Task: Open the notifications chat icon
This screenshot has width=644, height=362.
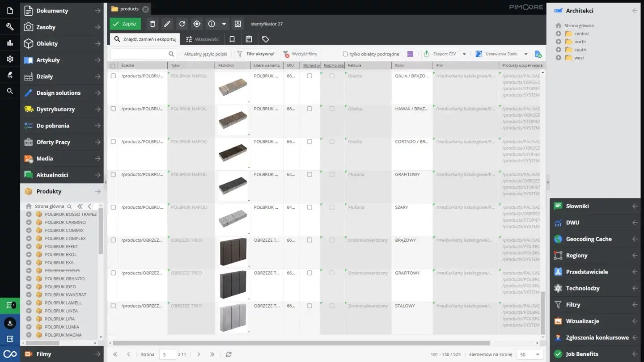Action: pyautogui.click(x=10, y=306)
